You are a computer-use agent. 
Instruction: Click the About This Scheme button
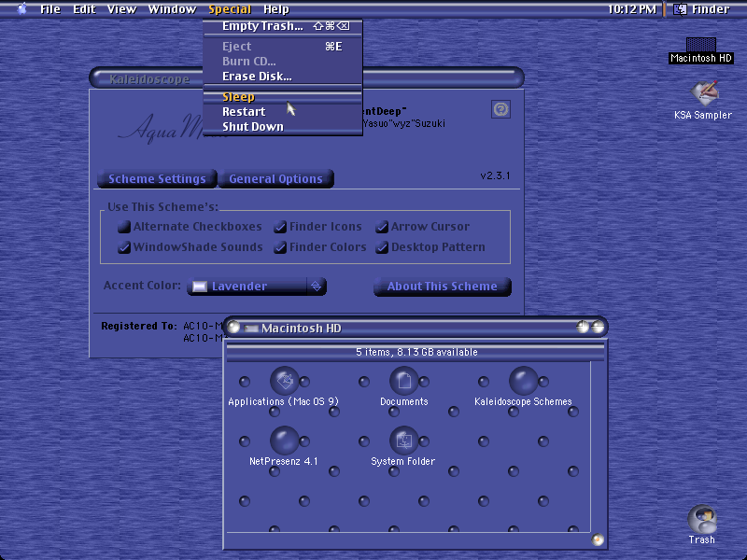pos(442,287)
